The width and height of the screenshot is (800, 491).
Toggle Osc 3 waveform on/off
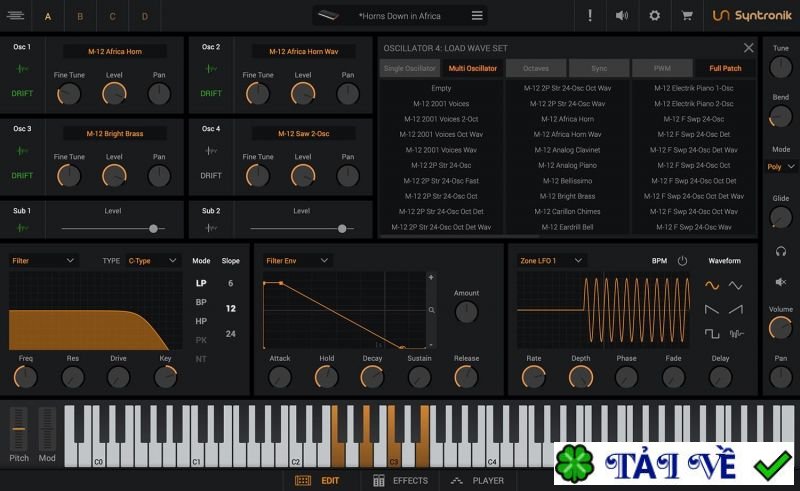click(22, 151)
